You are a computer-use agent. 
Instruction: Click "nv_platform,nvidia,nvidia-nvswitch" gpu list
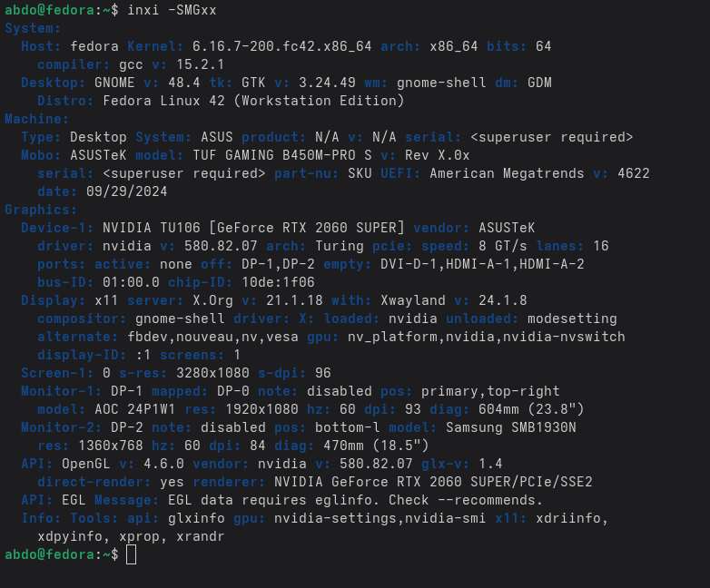[x=487, y=337]
